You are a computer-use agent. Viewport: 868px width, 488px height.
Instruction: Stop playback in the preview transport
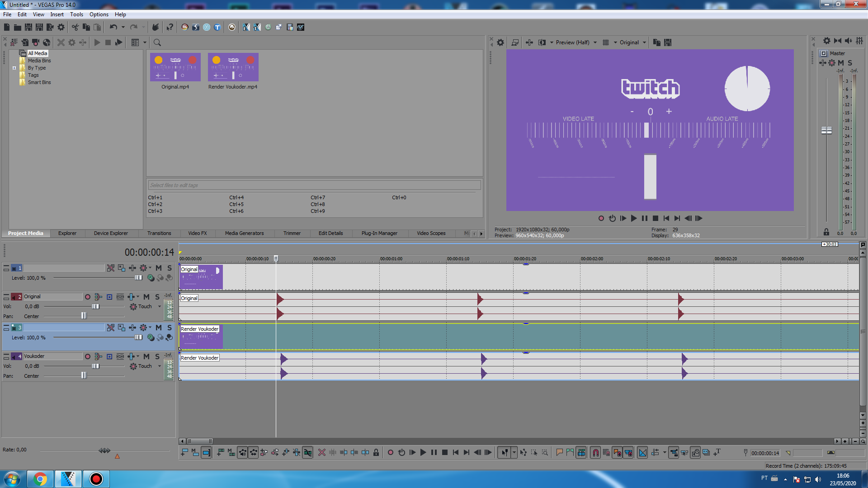pyautogui.click(x=656, y=218)
